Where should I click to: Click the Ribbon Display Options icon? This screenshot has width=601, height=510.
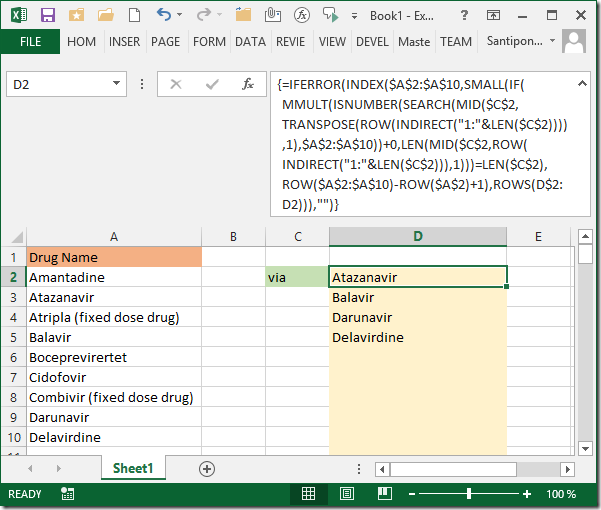(493, 15)
